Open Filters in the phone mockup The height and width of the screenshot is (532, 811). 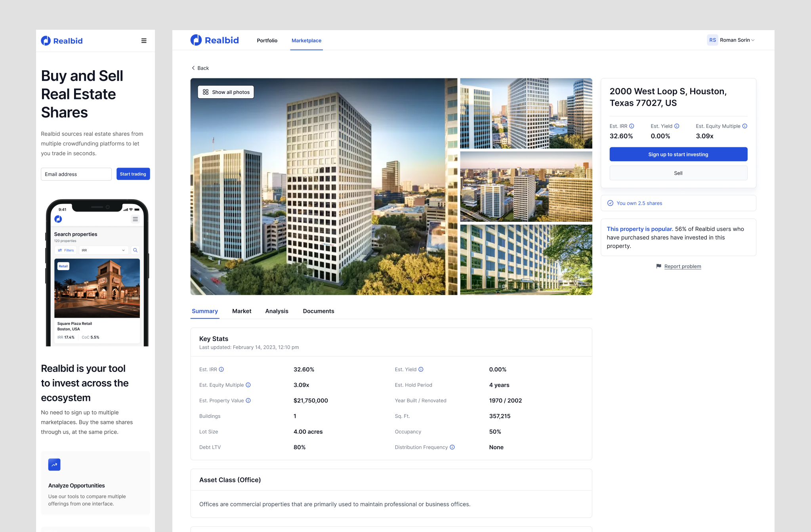[65, 250]
